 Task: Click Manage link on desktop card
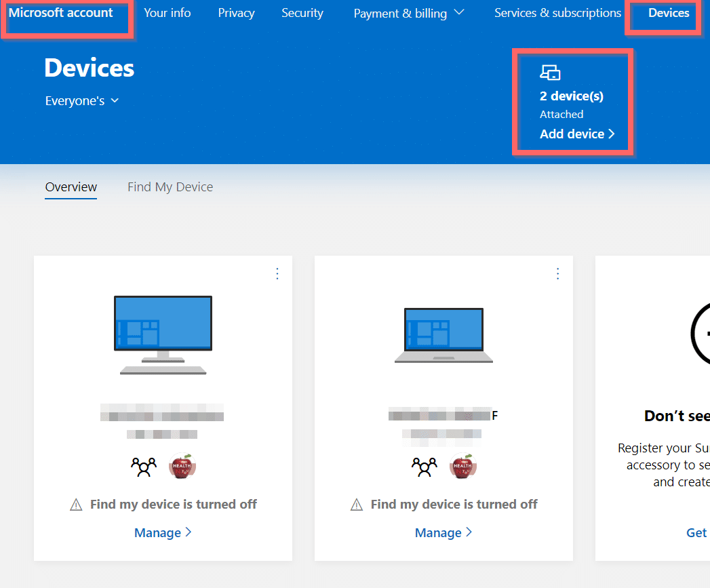pos(163,533)
